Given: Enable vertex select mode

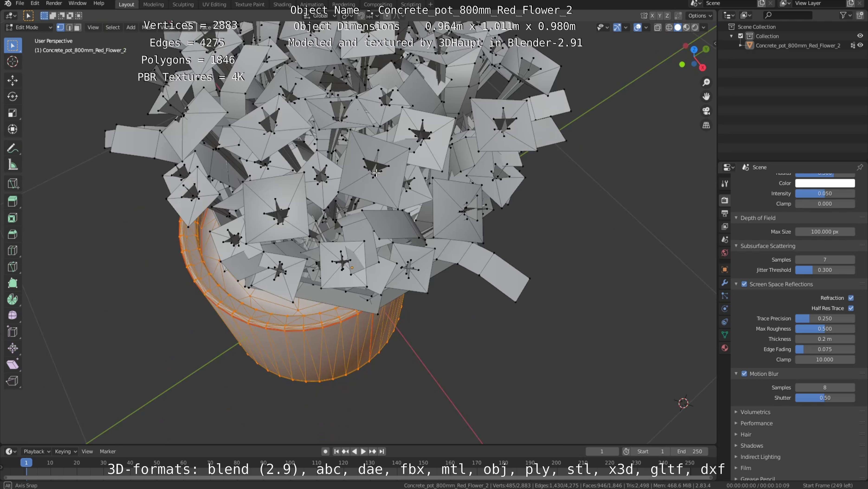Looking at the screenshot, I should pos(61,27).
